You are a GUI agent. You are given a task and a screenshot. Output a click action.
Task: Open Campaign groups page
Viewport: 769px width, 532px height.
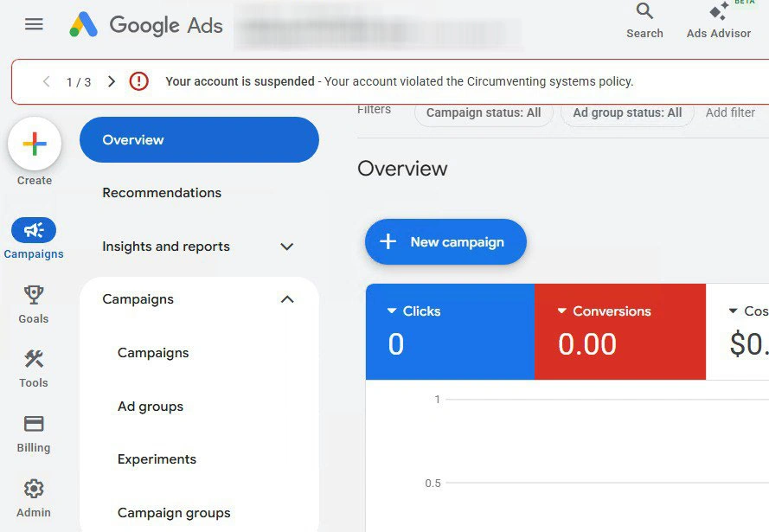pos(174,513)
